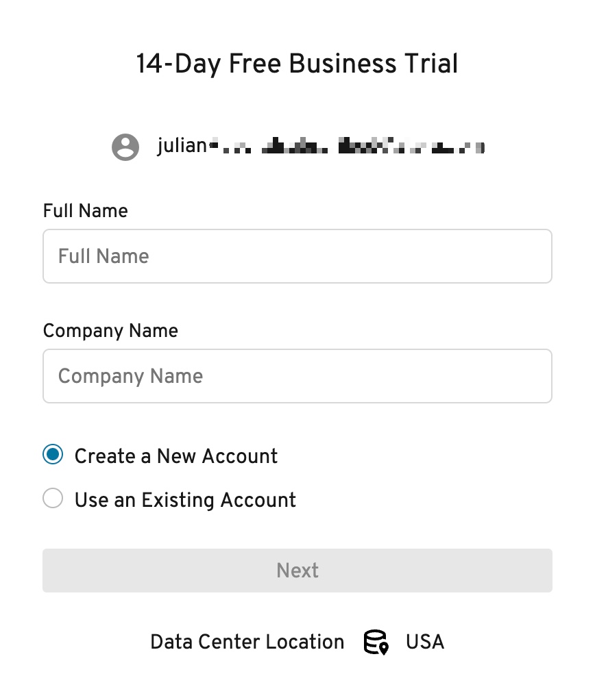This screenshot has width=595, height=700.
Task: Click the Next button
Action: 297,571
